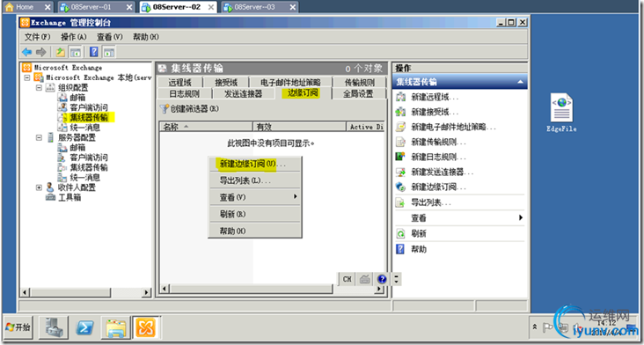The width and height of the screenshot is (644, 345).
Task: Click tree pane horizontal scrollbar right arrow
Action: click(146, 293)
